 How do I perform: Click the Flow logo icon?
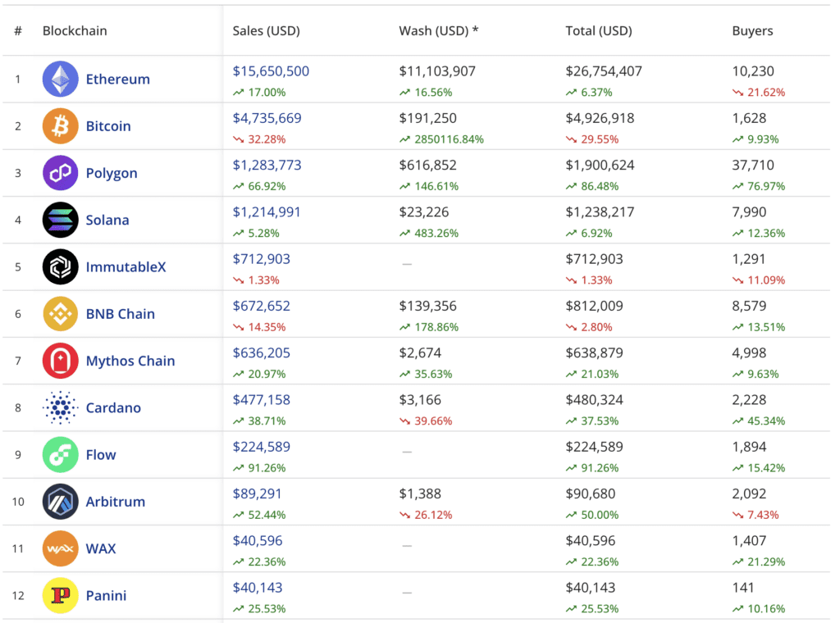click(x=60, y=454)
